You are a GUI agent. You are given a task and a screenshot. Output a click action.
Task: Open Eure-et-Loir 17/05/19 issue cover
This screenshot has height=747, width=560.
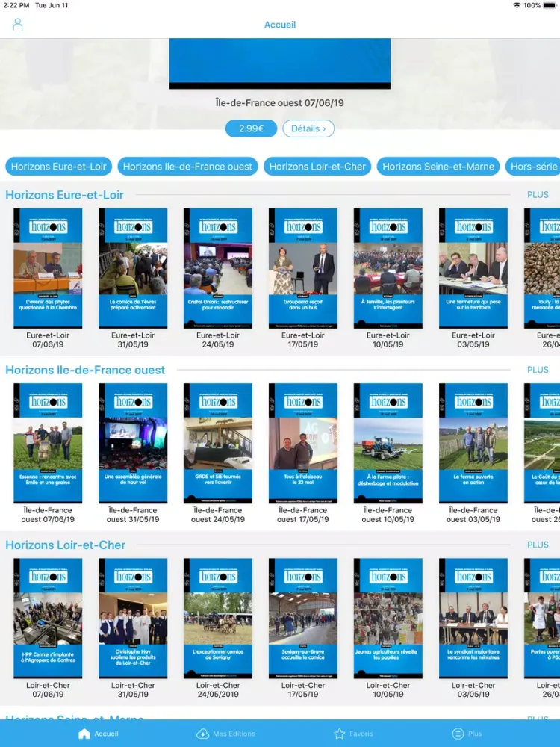tap(303, 268)
